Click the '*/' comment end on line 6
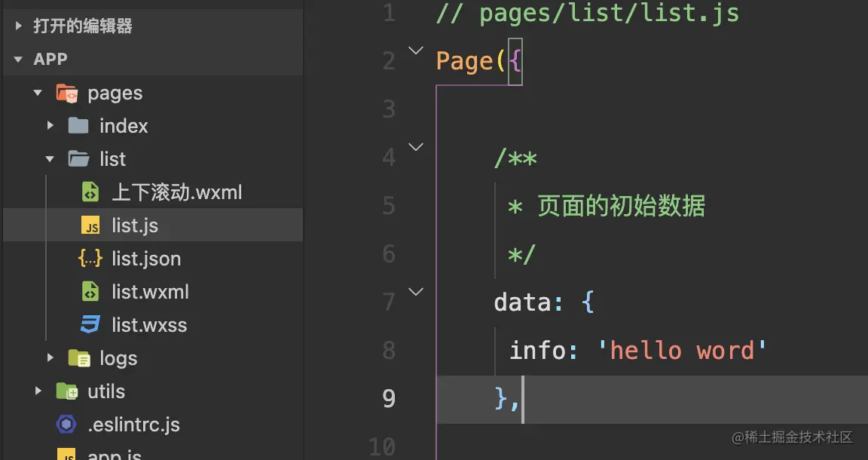Viewport: 868px width, 460px height. tap(521, 254)
